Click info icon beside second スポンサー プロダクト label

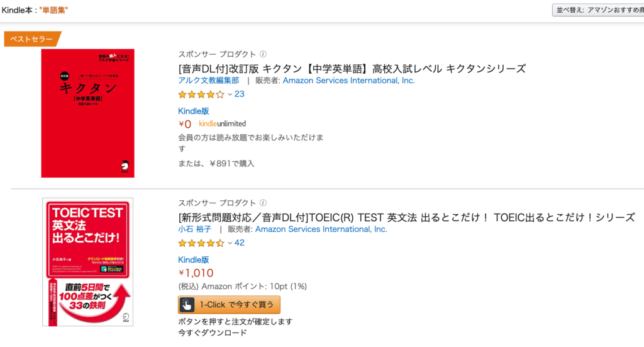[264, 203]
